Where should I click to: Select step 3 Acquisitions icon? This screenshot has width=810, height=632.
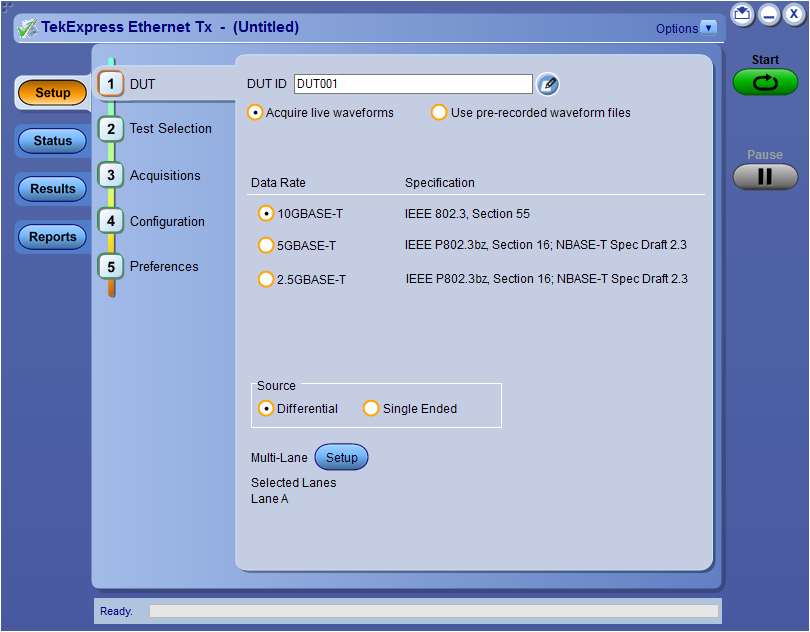coord(110,175)
